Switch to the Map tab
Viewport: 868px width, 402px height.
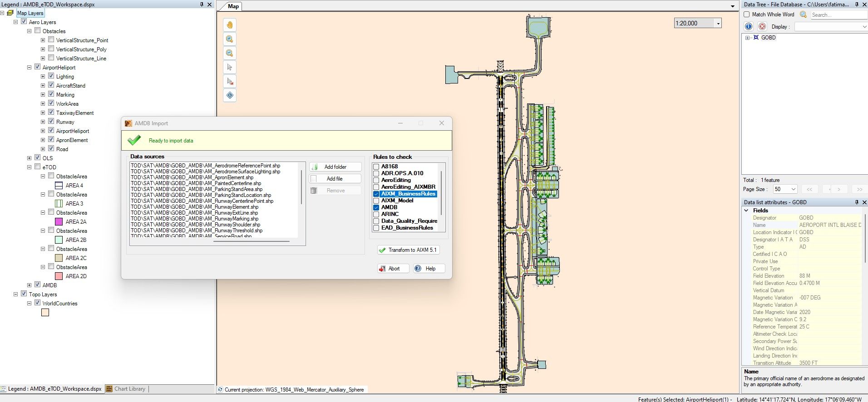[x=233, y=6]
